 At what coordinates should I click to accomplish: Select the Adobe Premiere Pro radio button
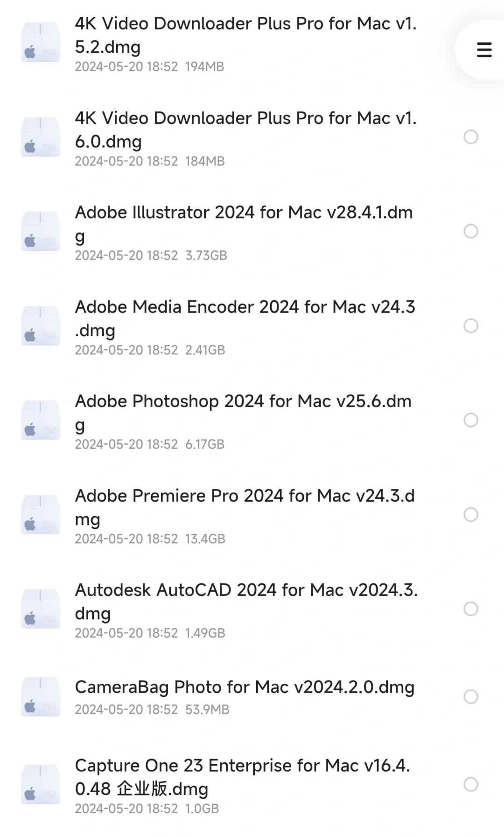point(470,514)
